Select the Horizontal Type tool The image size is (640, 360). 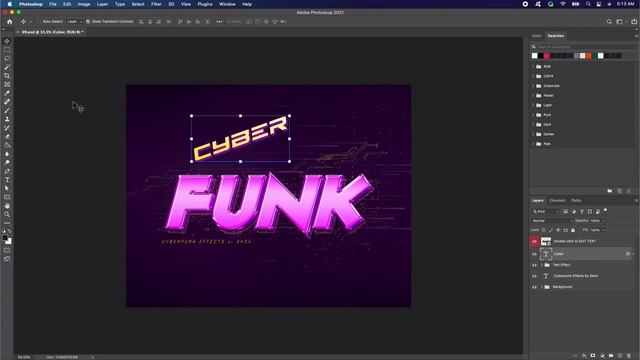pos(7,180)
